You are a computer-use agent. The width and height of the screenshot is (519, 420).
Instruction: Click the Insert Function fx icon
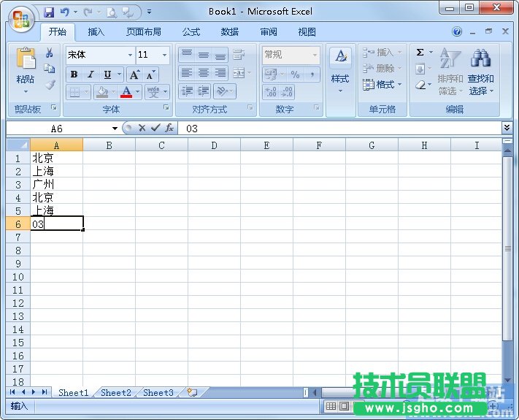pyautogui.click(x=169, y=128)
